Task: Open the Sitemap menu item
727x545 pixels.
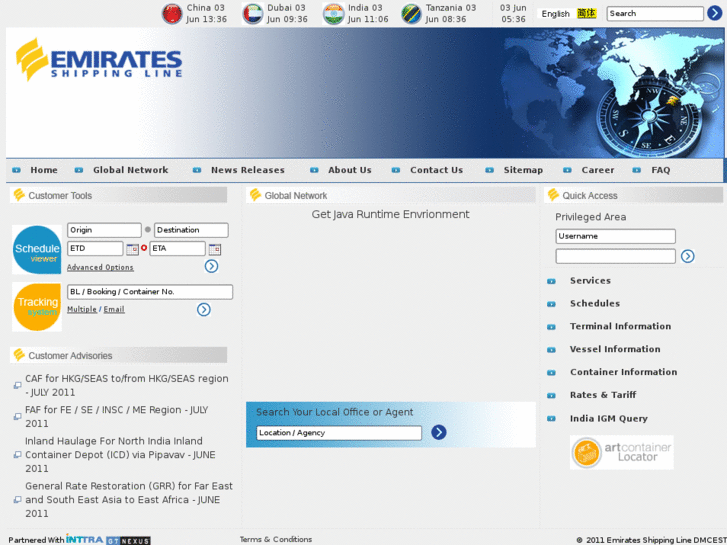Action: click(x=523, y=170)
